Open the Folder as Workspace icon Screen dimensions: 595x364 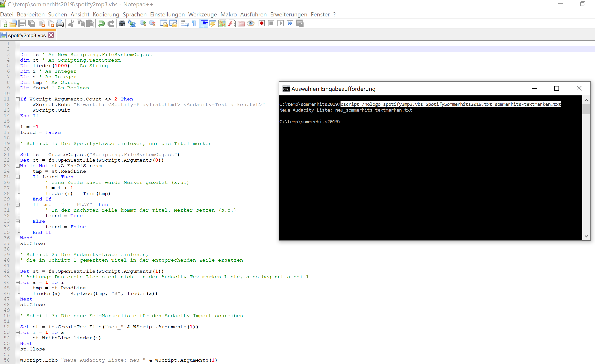pos(241,23)
